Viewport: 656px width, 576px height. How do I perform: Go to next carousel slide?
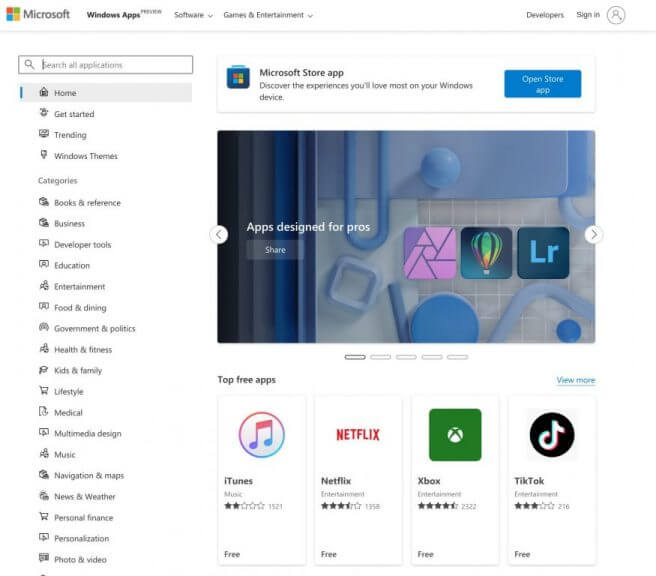(594, 235)
